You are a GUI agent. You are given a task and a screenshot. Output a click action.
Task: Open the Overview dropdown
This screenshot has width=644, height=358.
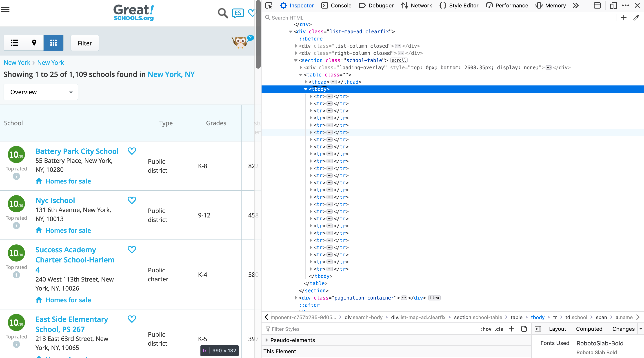click(41, 92)
